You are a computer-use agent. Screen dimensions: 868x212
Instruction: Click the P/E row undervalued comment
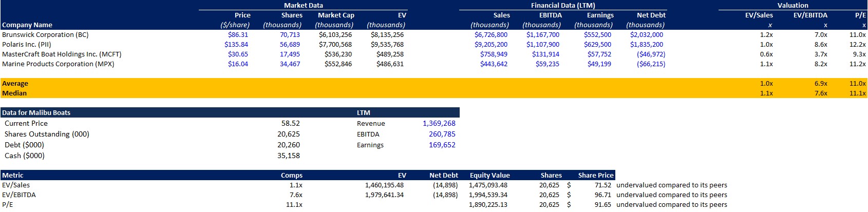(671, 205)
